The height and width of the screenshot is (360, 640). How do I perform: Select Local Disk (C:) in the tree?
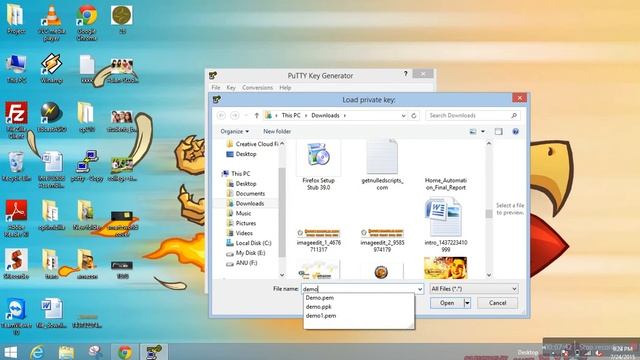253,243
